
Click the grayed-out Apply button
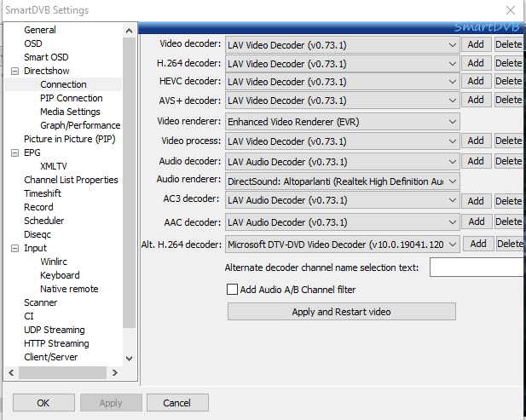pyautogui.click(x=111, y=403)
